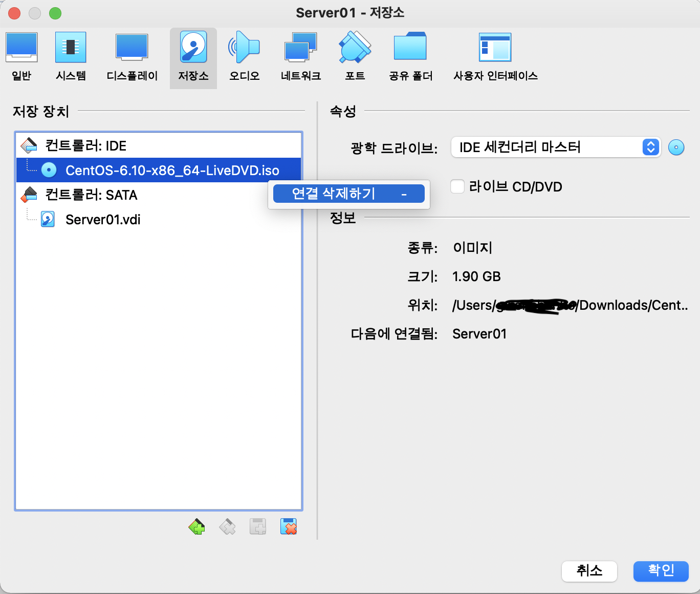Click the Server01 attached-to value
Image resolution: width=700 pixels, height=594 pixels.
tap(479, 334)
